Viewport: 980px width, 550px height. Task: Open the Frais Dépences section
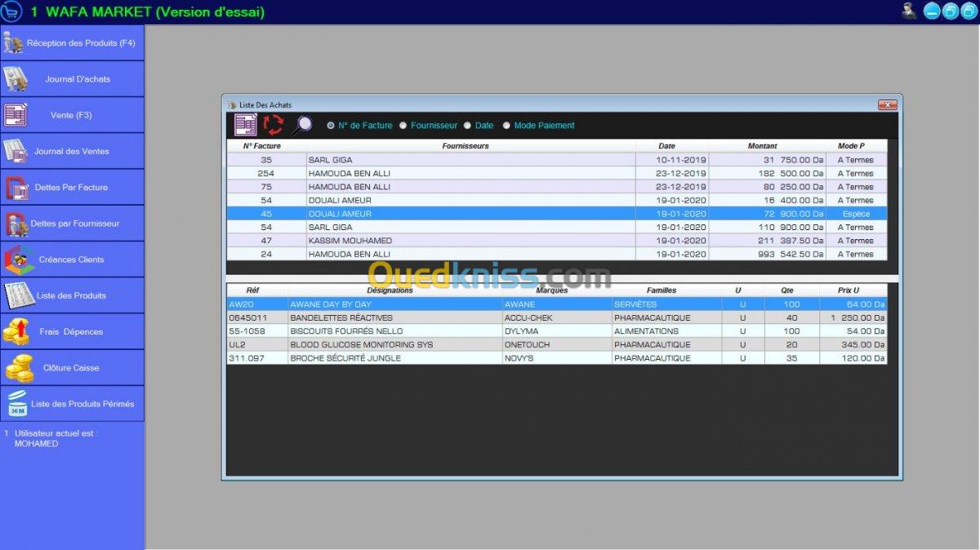point(72,332)
